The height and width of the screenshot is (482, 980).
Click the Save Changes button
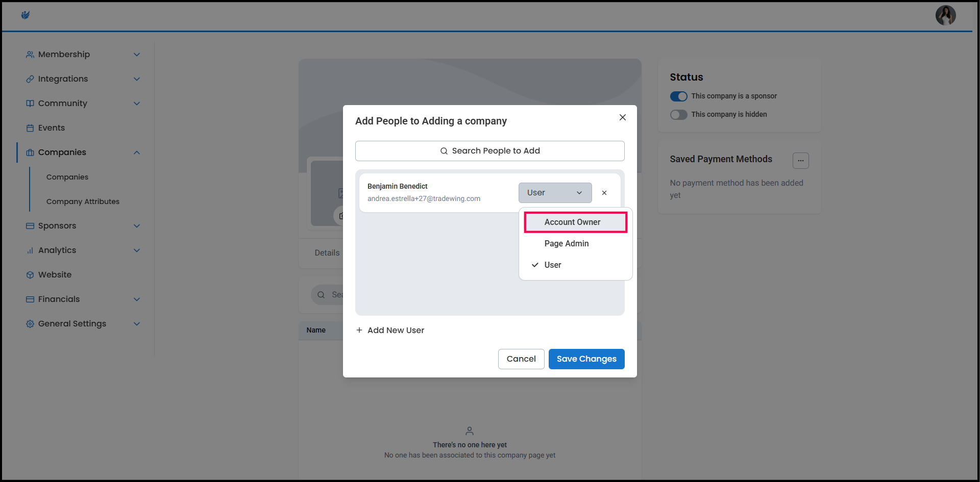click(586, 359)
